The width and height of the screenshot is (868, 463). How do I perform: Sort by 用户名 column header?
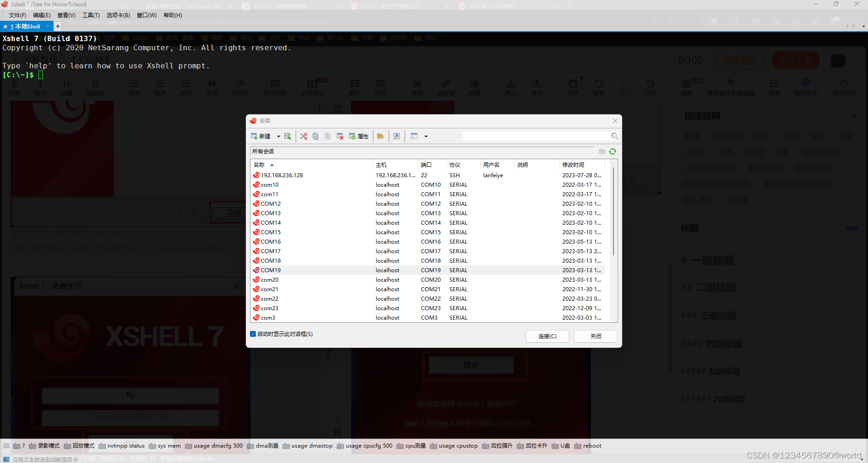click(497, 165)
